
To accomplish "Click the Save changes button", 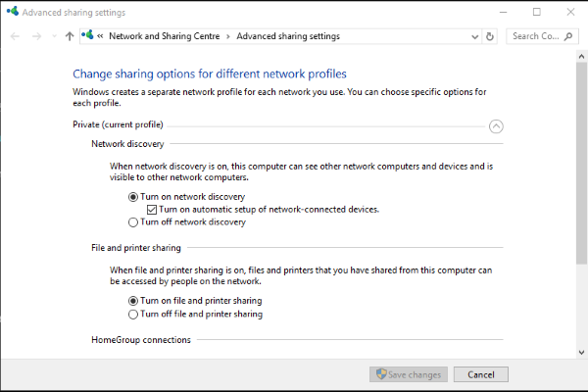I will click(409, 374).
